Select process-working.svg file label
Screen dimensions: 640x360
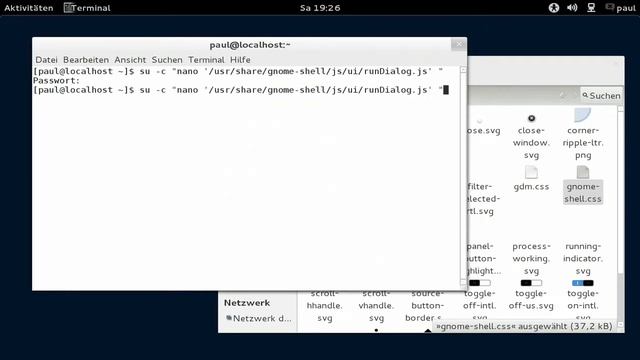(x=531, y=258)
